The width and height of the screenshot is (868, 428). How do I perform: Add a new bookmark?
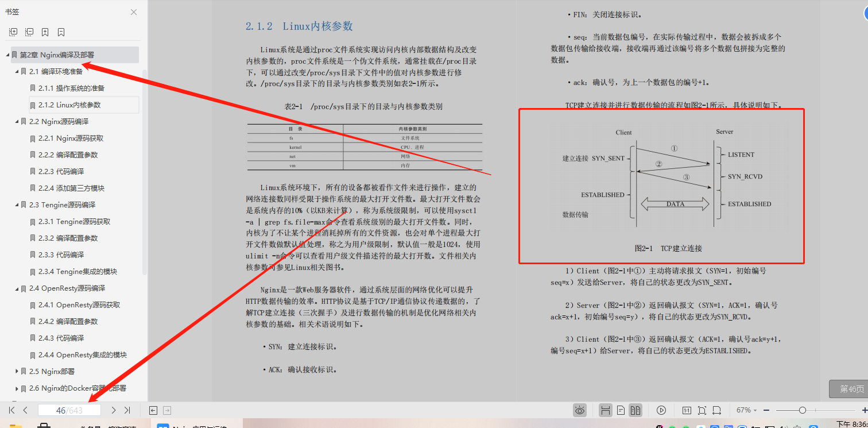pyautogui.click(x=45, y=32)
